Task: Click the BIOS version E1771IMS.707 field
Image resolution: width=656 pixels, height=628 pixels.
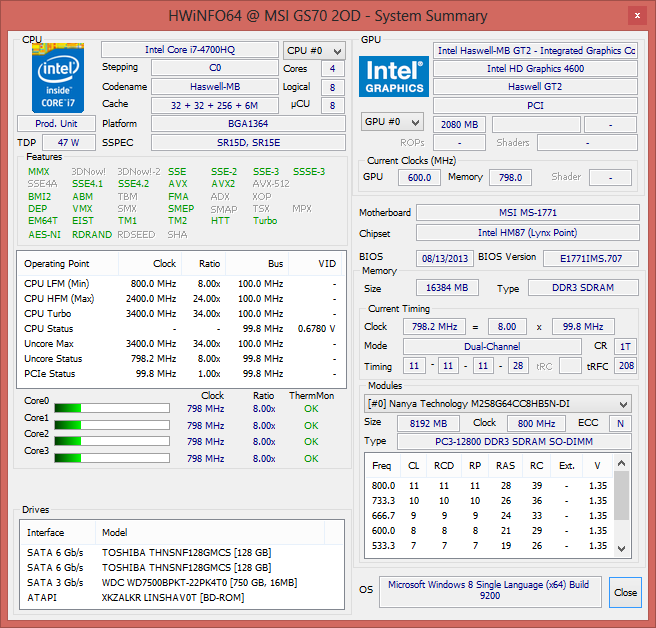Action: (x=591, y=259)
